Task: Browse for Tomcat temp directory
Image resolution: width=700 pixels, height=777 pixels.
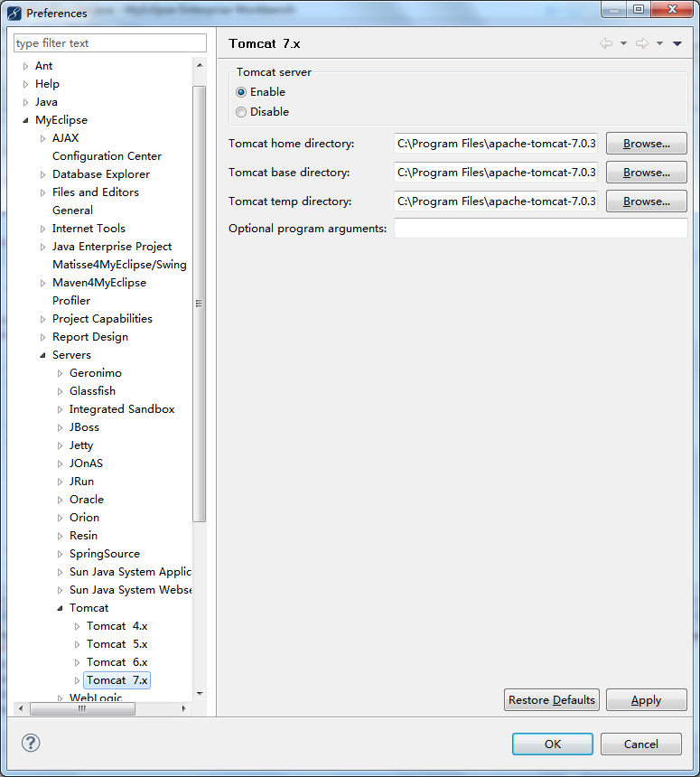Action: pos(647,201)
